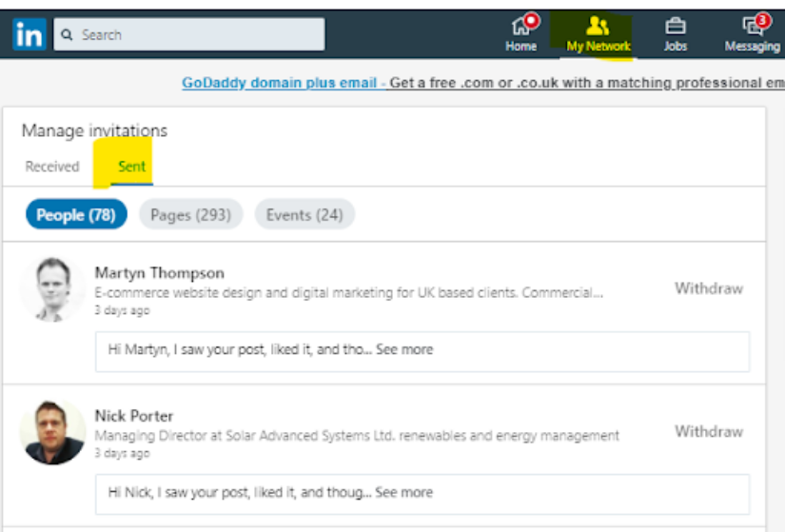Open Martyn Thompson's profile photo
Screen dimensions: 785x532
52,289
